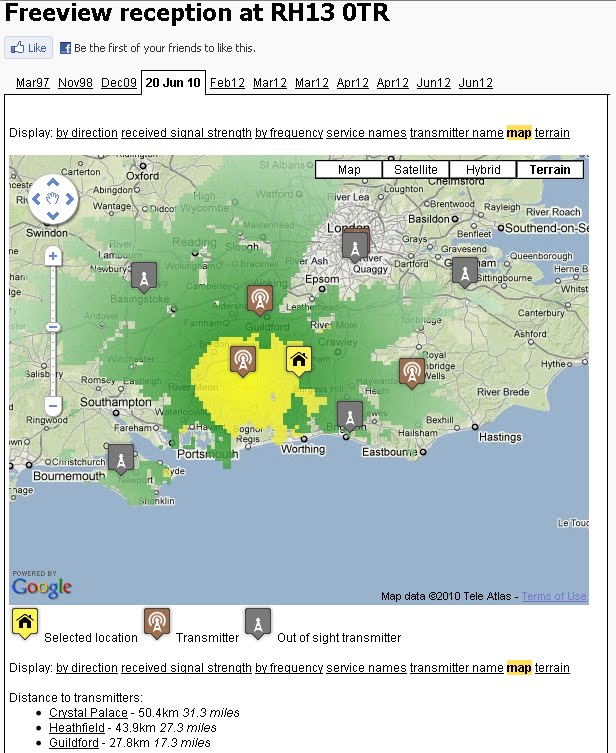Open the Nov98 date tab

[x=75, y=83]
